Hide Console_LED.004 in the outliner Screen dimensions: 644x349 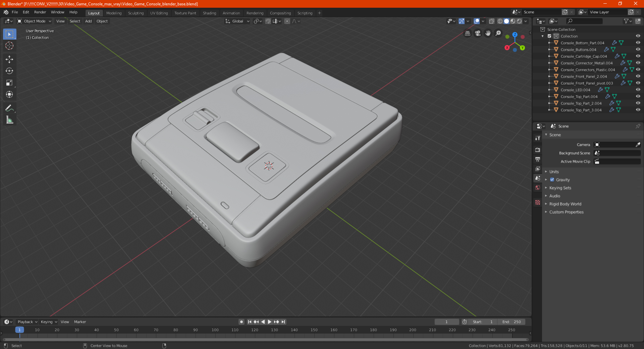tap(638, 90)
